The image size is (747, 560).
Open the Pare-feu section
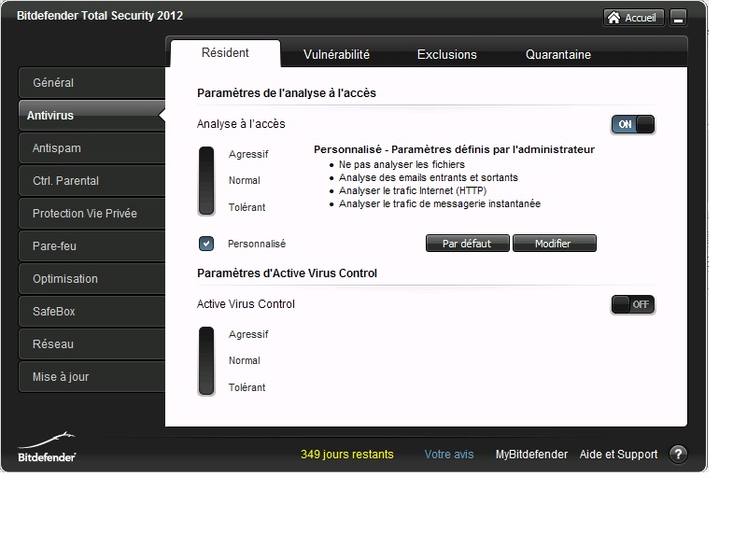[x=92, y=246]
